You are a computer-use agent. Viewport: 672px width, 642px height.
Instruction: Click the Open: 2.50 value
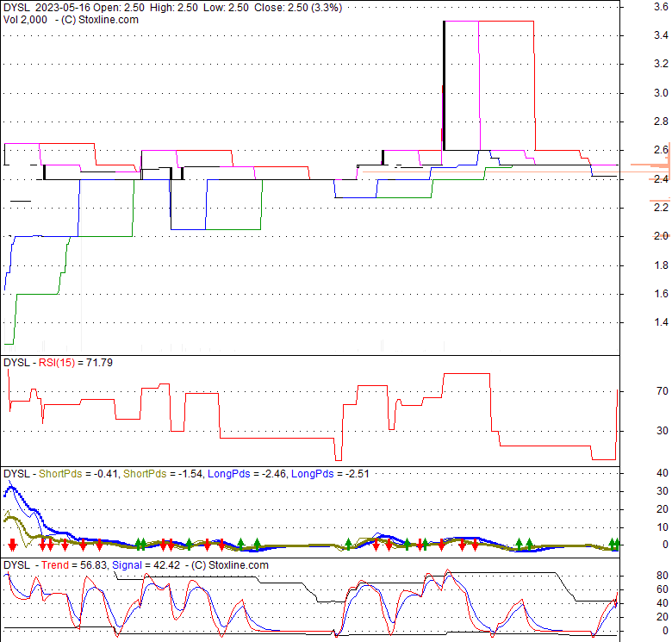point(119,8)
